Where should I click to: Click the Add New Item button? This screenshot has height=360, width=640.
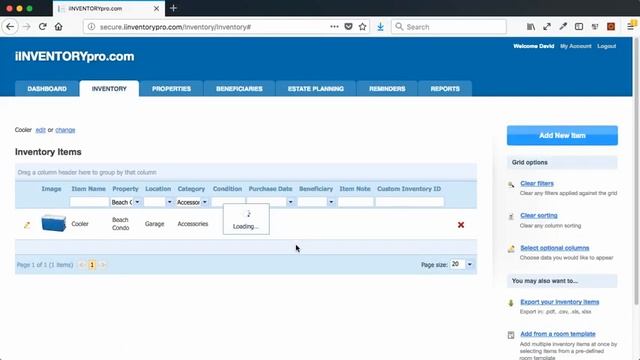[562, 136]
